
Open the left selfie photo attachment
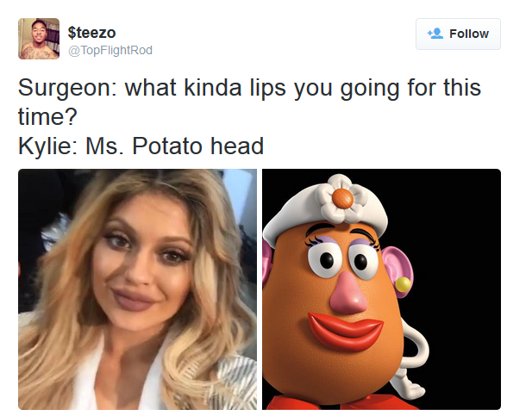coord(137,289)
